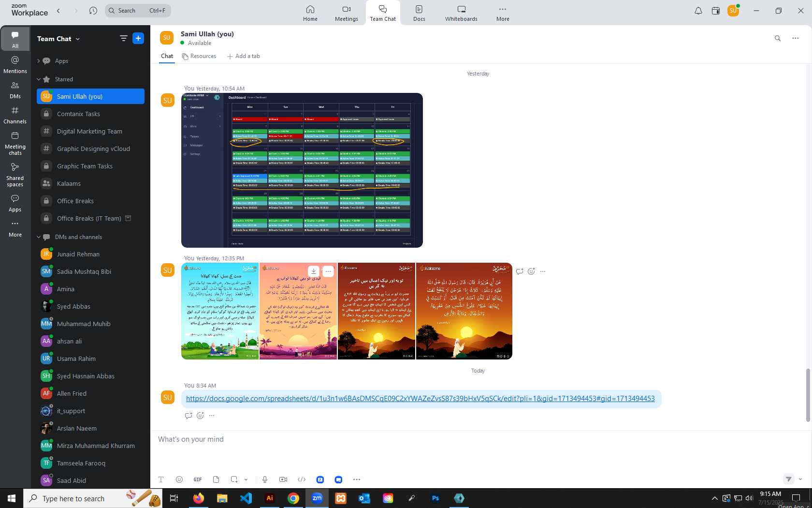Image resolution: width=812 pixels, height=508 pixels.
Task: Open the GIF picker
Action: click(x=198, y=479)
